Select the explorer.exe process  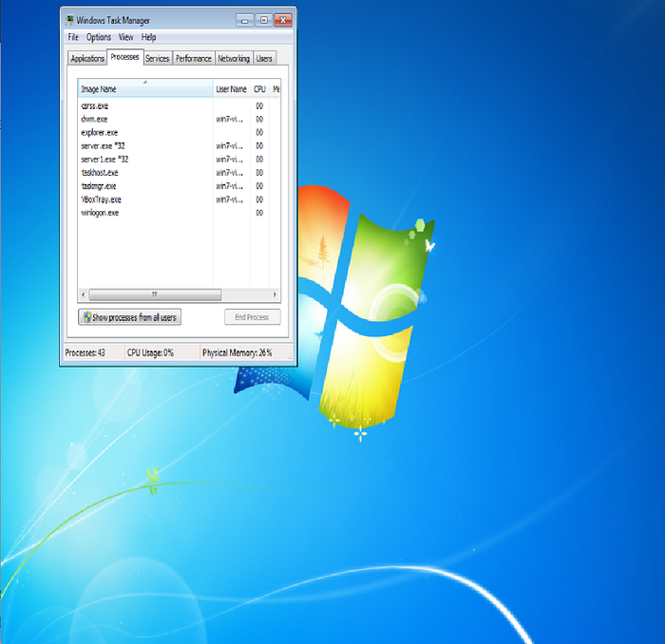point(179,133)
